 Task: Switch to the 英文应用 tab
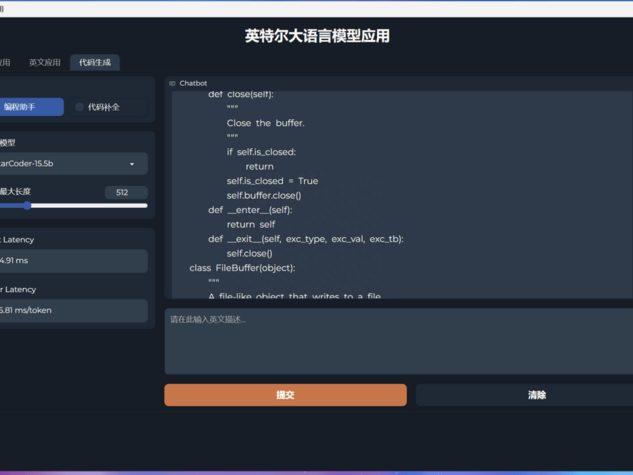[44, 63]
